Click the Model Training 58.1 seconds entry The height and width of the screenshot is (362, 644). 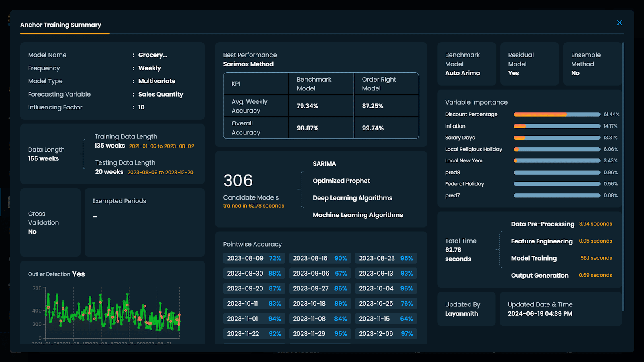click(561, 258)
